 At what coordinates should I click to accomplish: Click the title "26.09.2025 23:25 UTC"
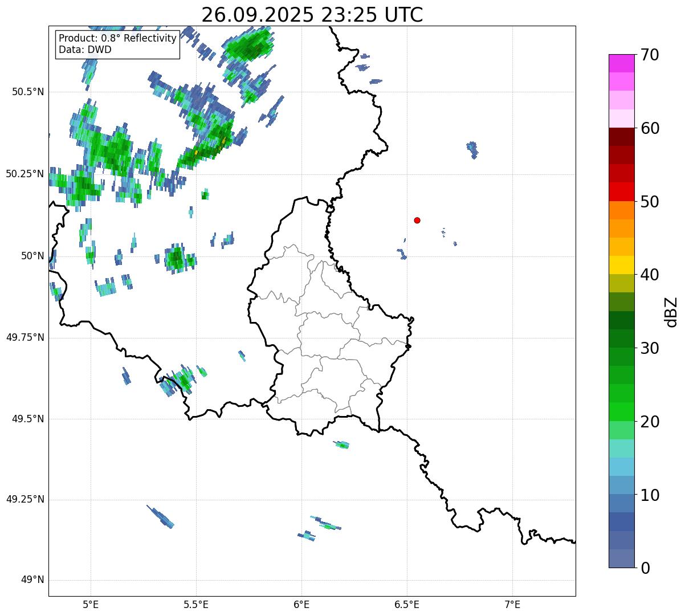[x=312, y=14]
